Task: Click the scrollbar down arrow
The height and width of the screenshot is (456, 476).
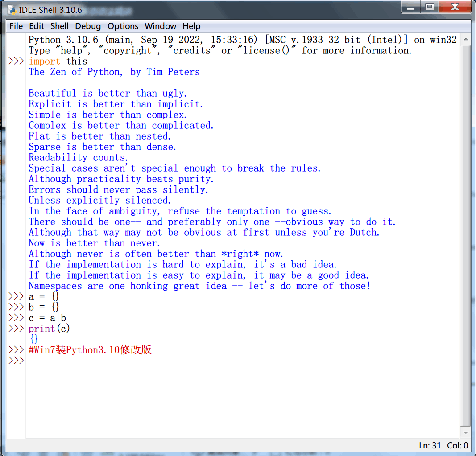Action: [465, 433]
